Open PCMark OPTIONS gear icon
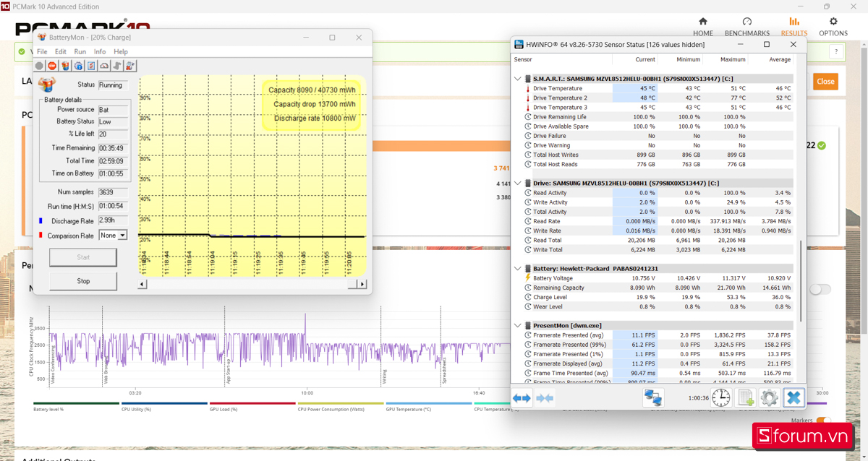Viewport: 868px width, 461px height. point(833,22)
